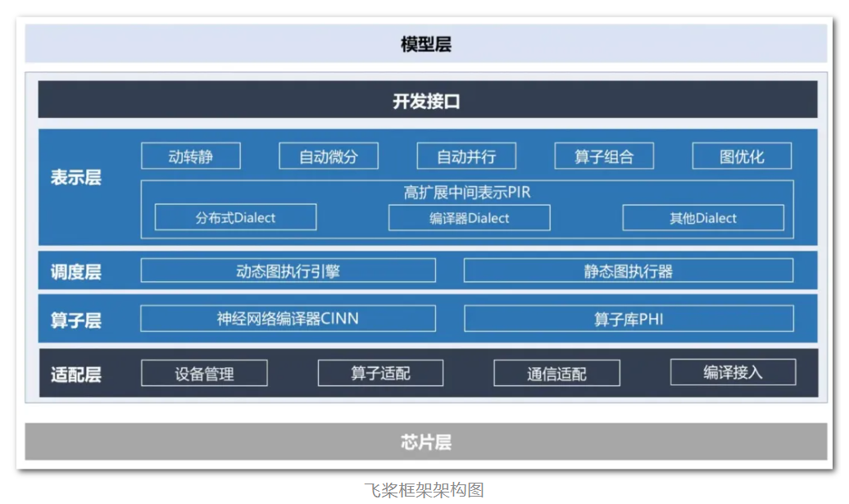The width and height of the screenshot is (849, 504).
Task: Select the 自动并行 box
Action: (466, 156)
